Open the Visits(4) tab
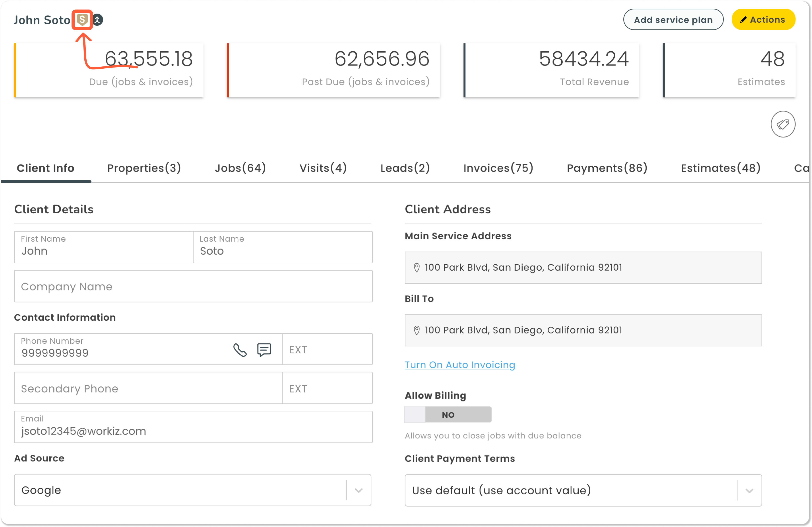The image size is (812, 527). pyautogui.click(x=323, y=168)
